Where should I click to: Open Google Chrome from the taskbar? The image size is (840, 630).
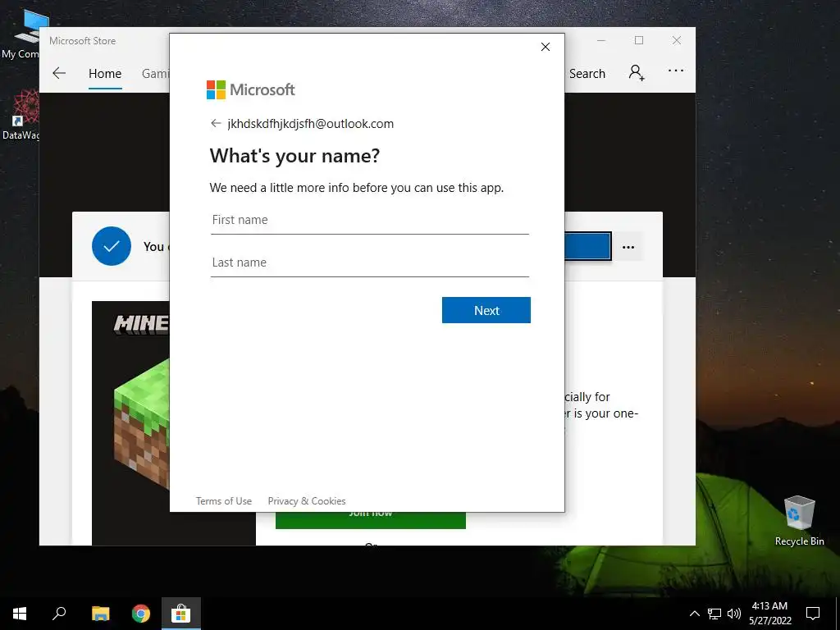[141, 614]
